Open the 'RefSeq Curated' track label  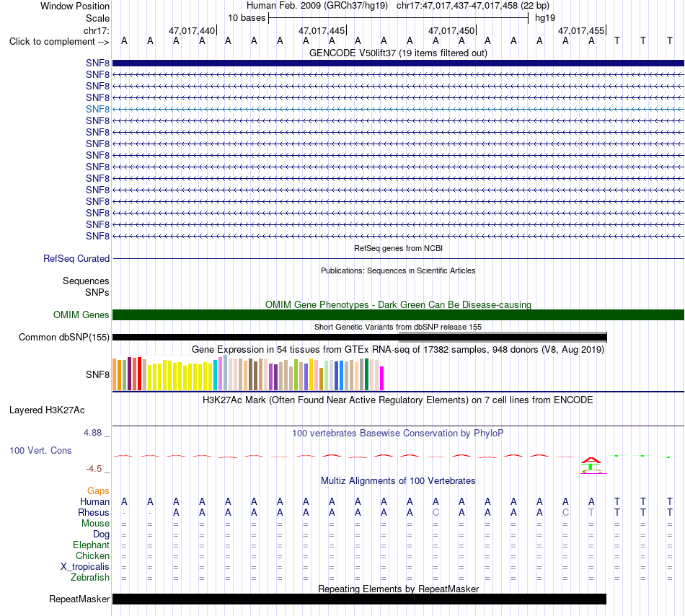(x=76, y=259)
